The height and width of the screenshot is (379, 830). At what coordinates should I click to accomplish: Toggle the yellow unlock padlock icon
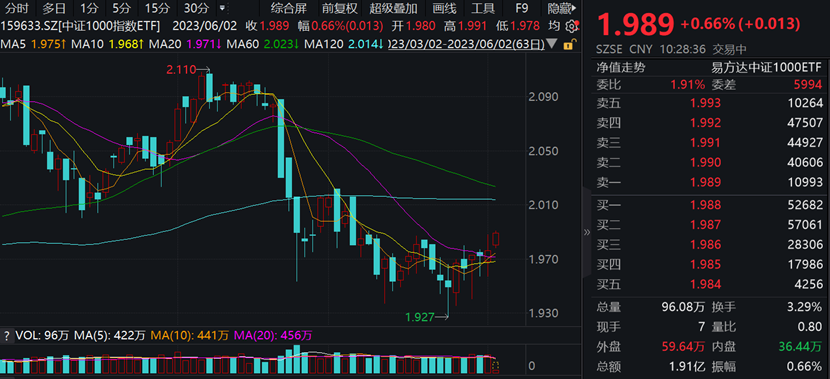coord(569,44)
